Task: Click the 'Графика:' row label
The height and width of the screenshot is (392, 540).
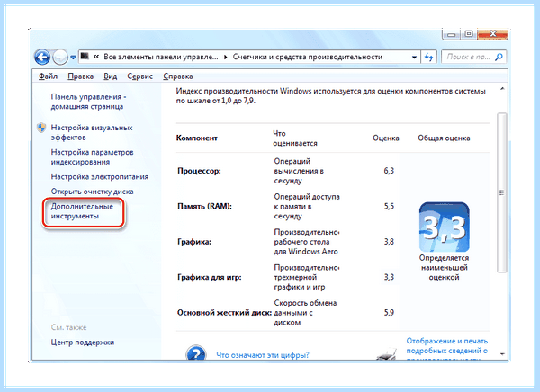Action: tap(194, 242)
